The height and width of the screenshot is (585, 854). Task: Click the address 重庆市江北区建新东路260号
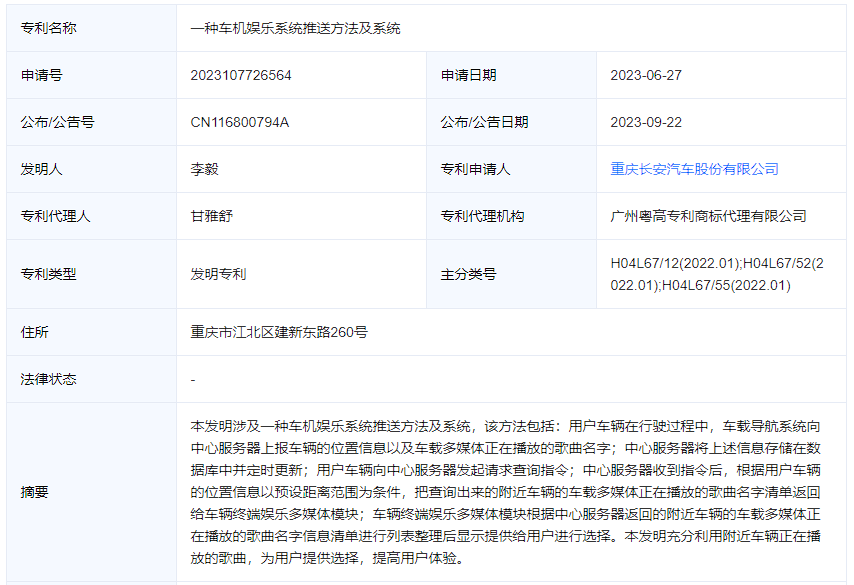(x=279, y=331)
